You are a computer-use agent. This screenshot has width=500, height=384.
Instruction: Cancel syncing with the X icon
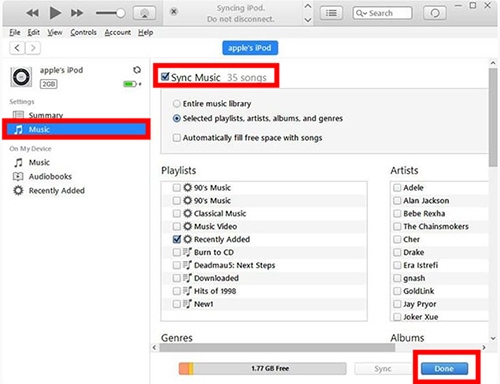pyautogui.click(x=174, y=12)
